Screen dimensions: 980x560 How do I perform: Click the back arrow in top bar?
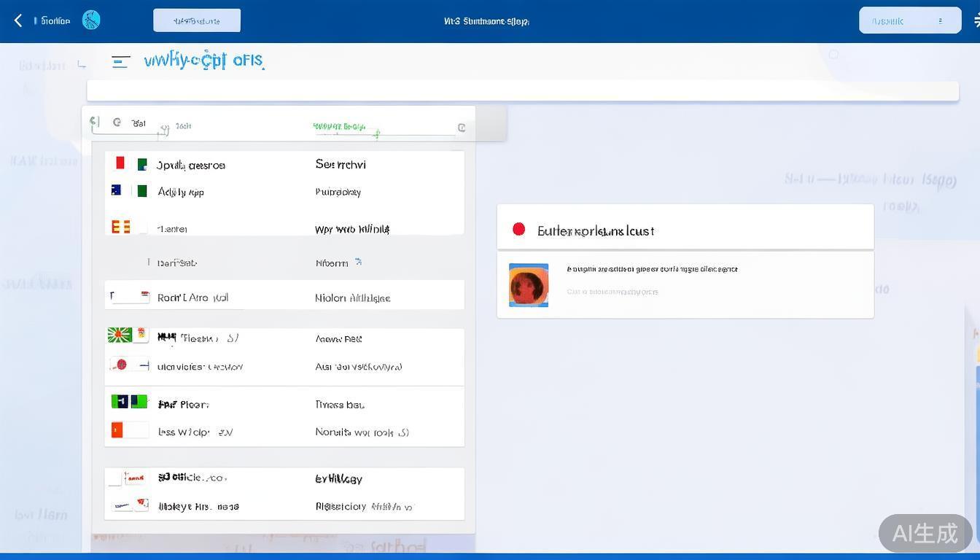coord(18,21)
